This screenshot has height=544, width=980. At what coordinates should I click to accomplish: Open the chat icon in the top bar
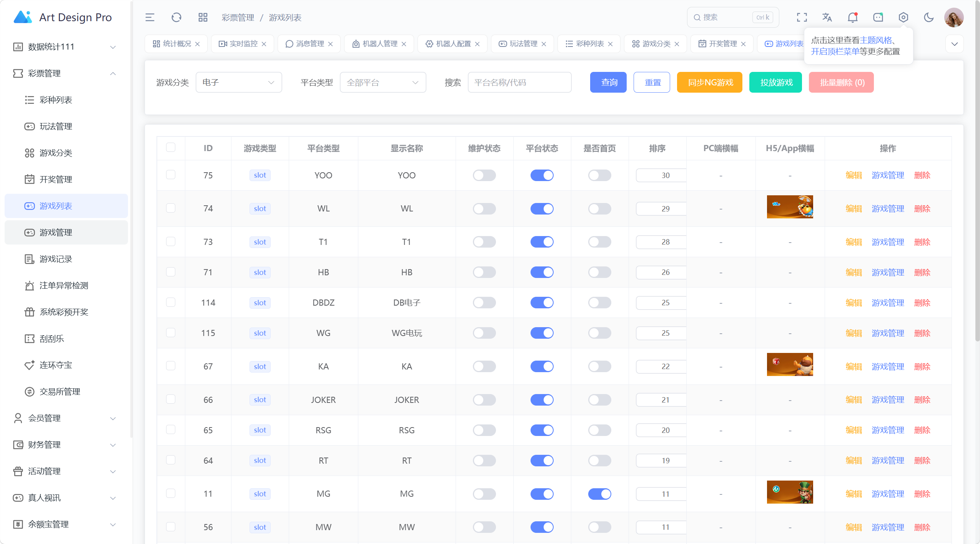(x=878, y=17)
